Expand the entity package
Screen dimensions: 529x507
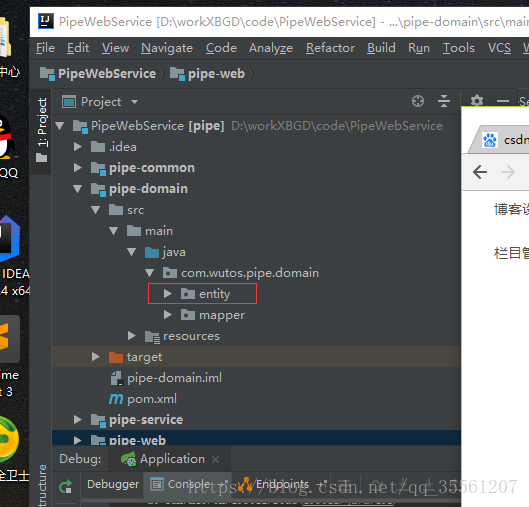[167, 294]
